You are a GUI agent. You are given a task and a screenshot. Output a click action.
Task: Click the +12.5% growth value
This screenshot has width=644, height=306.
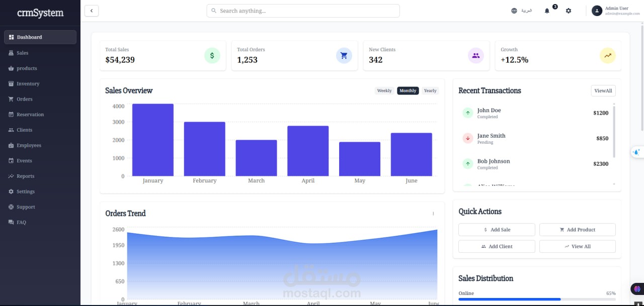point(514,60)
